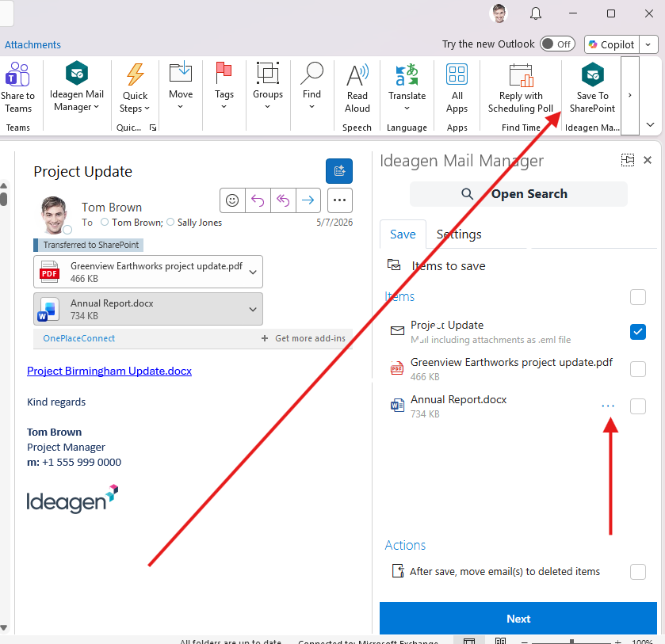Select the Transferred to SharePoint category label
The height and width of the screenshot is (644, 665).
click(x=89, y=245)
